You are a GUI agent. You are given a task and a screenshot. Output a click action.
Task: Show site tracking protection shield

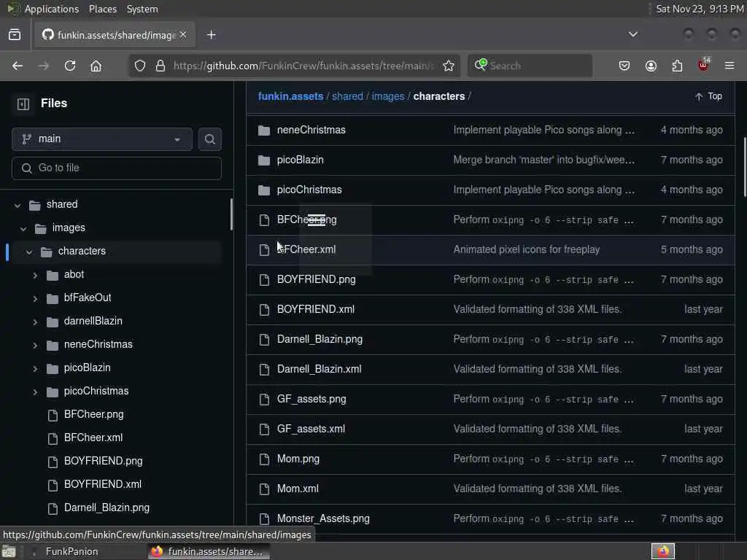click(139, 66)
